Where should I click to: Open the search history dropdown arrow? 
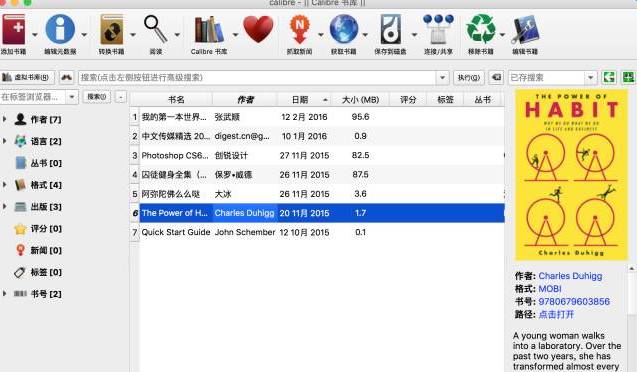tap(442, 77)
